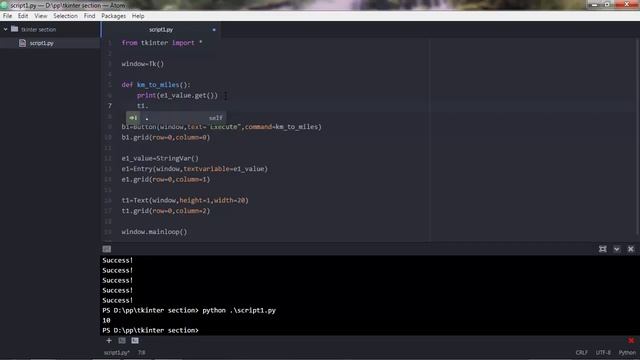Open the Help menu

pos(138,16)
